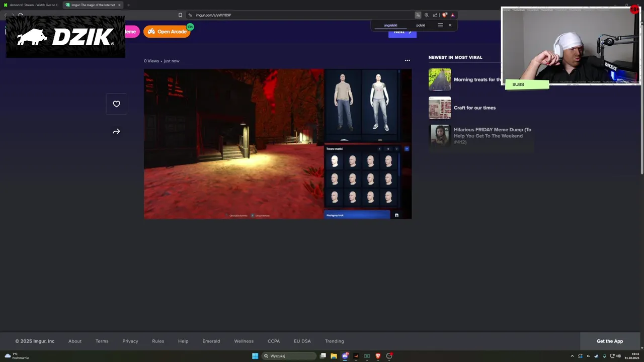The height and width of the screenshot is (362, 644).
Task: Close the Imgur browser tab
Action: pos(119,5)
